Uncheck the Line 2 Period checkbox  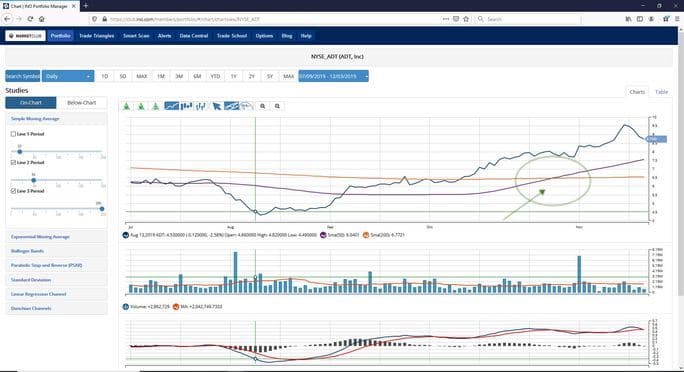tap(14, 162)
